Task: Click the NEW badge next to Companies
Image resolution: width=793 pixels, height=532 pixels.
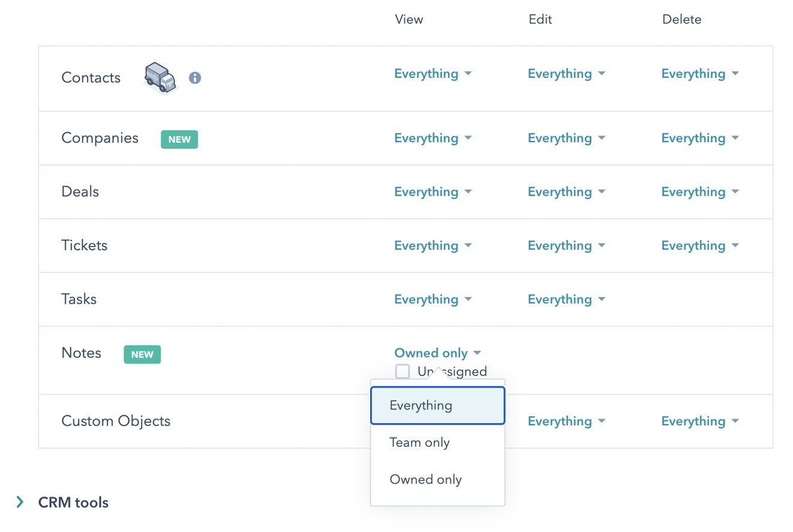Action: coord(179,139)
